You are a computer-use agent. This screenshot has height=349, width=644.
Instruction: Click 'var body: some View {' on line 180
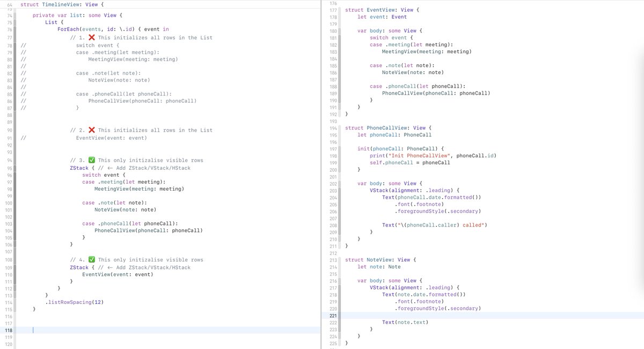(x=389, y=31)
